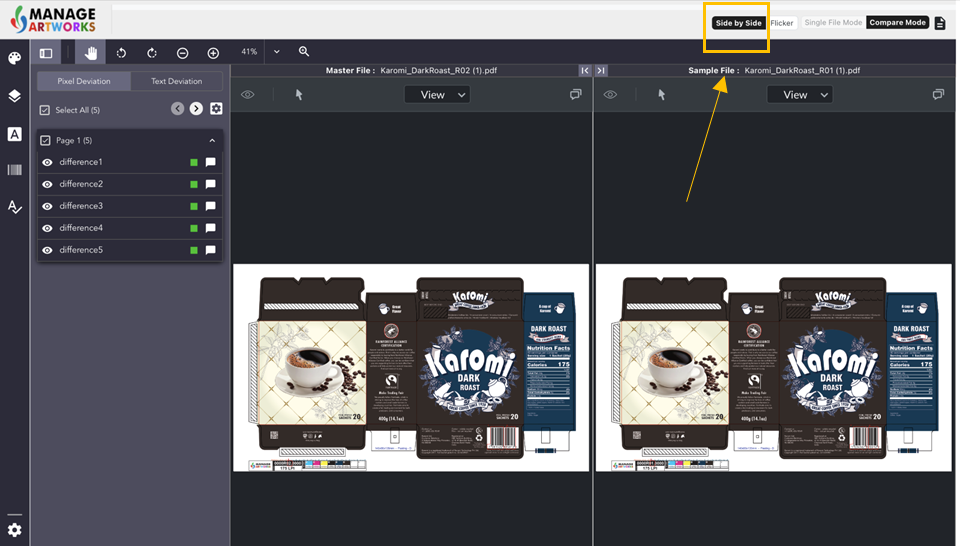Open pop-out window icon in sample pane
The image size is (960, 548).
[x=938, y=94]
